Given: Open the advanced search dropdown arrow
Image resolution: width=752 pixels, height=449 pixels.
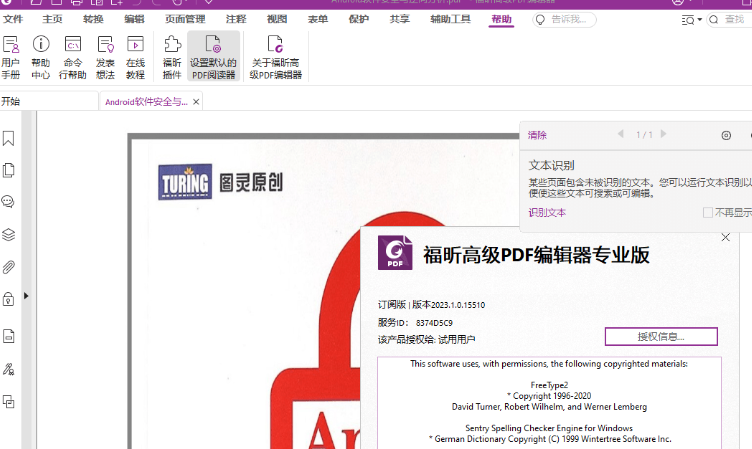Looking at the screenshot, I should coord(699,20).
